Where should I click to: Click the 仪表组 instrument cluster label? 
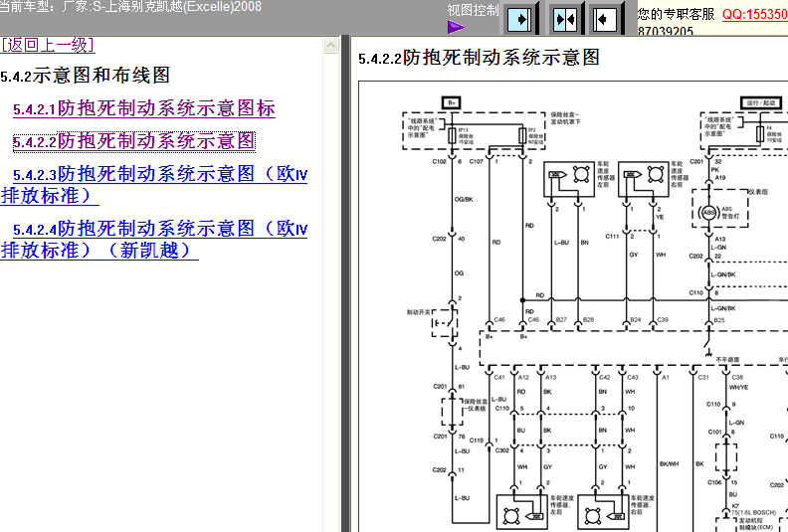pos(758,191)
